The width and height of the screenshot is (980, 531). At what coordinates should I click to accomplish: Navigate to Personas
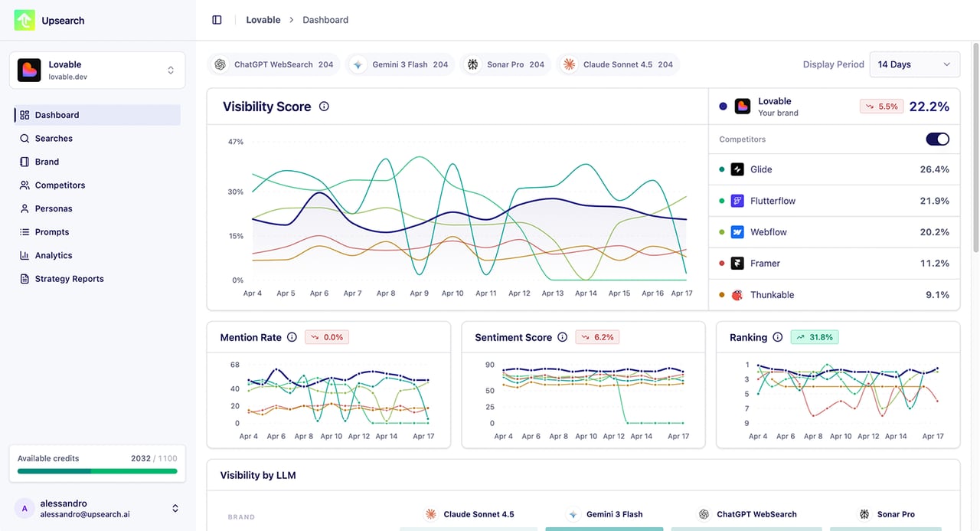(97, 208)
